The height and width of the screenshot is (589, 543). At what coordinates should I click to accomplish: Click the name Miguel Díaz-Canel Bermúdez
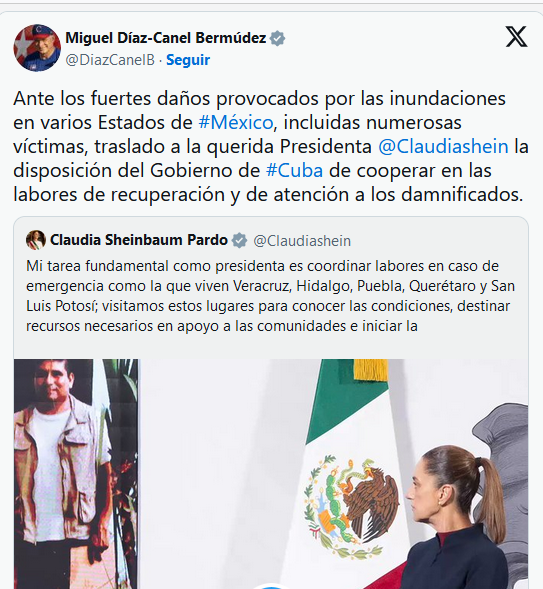click(166, 38)
